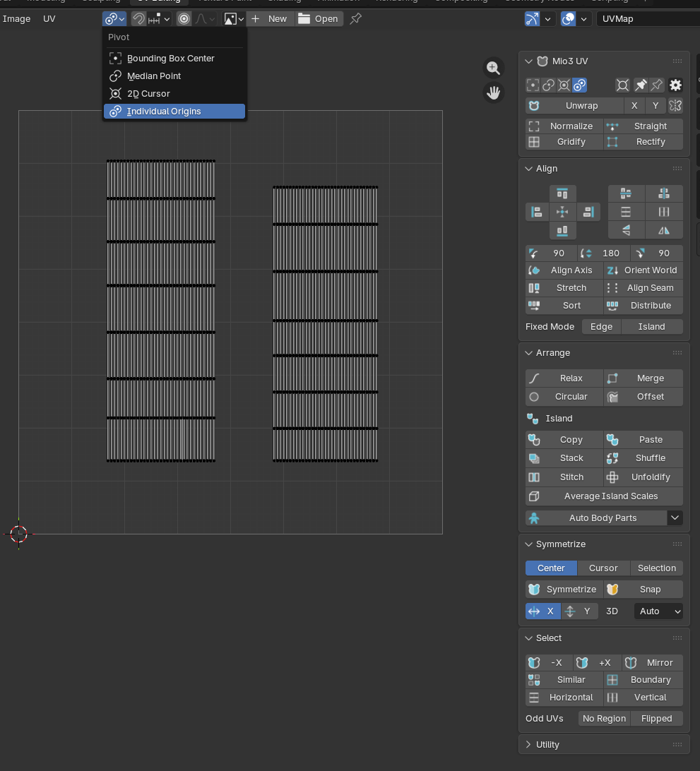Open the Auto dropdown in Symmetrize panel

[658, 611]
